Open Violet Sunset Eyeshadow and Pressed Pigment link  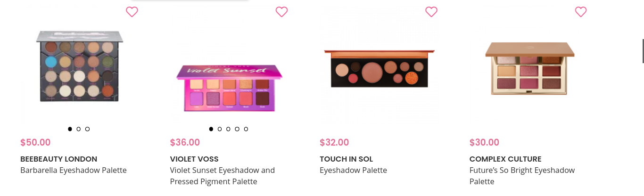(x=223, y=176)
